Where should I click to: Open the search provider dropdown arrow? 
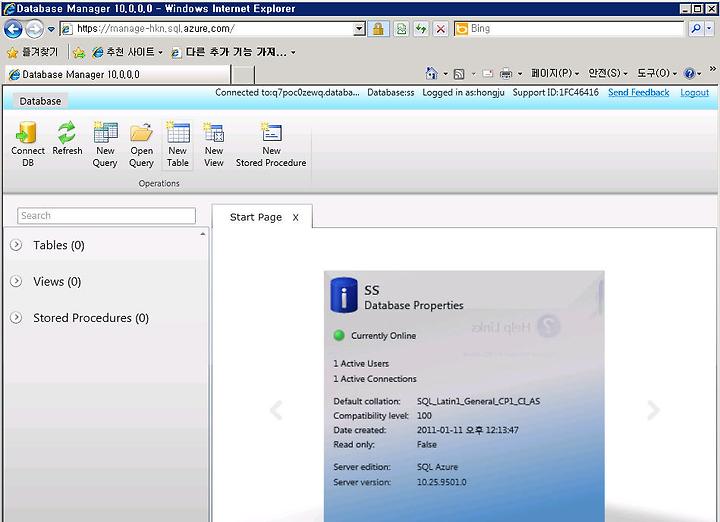tap(709, 28)
